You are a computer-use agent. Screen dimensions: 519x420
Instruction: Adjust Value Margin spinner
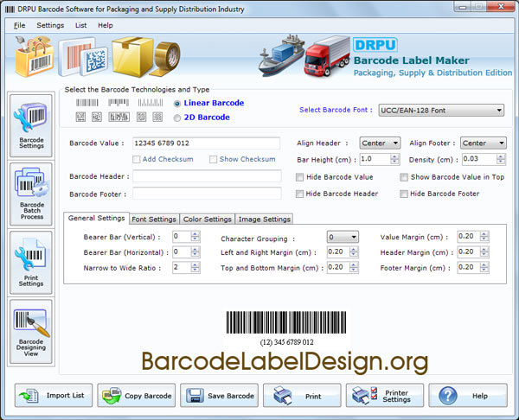point(484,237)
